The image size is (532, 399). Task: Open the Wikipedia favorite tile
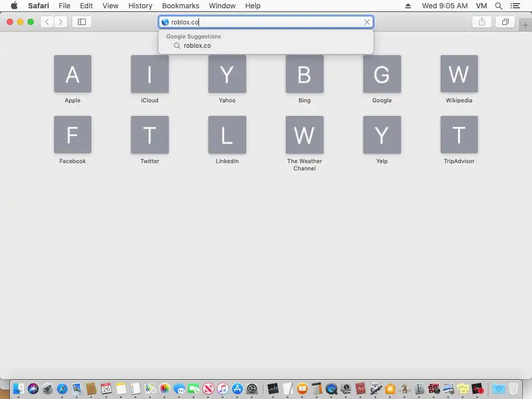(x=459, y=74)
